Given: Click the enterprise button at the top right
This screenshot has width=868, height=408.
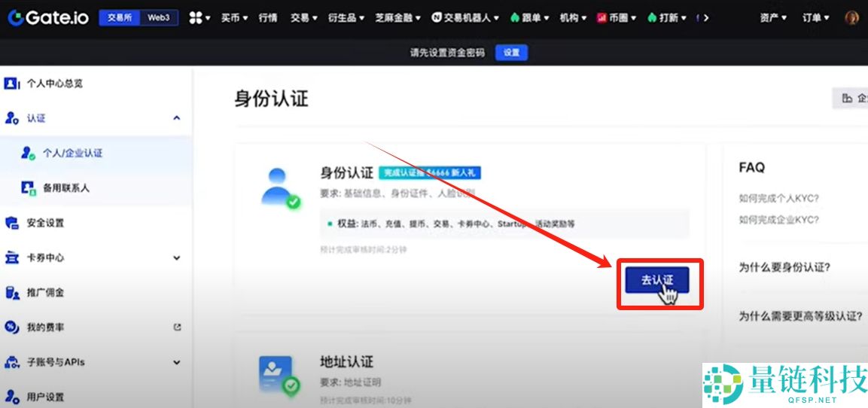Looking at the screenshot, I should (851, 98).
